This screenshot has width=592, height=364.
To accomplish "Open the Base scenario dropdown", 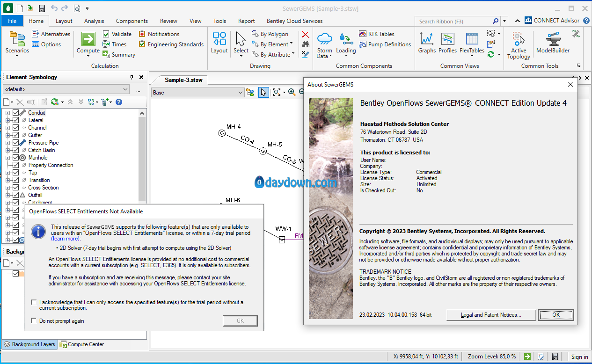I will click(197, 93).
